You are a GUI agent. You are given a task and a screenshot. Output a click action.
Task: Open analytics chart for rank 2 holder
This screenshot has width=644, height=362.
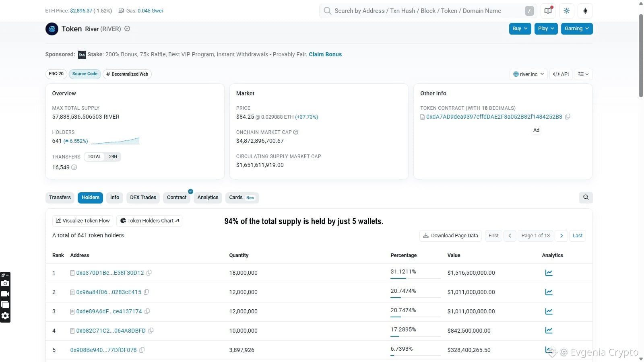[549, 292]
